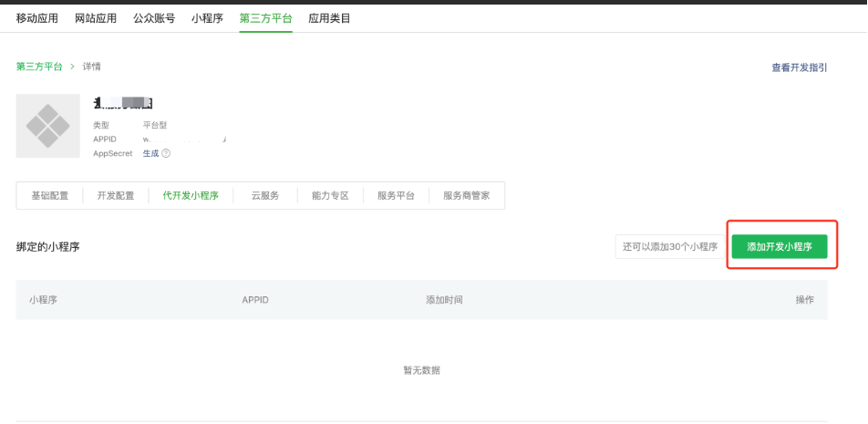Viewport: 868px width, 424px height.
Task: Open the 开发配置 sub-tab
Action: (x=115, y=196)
